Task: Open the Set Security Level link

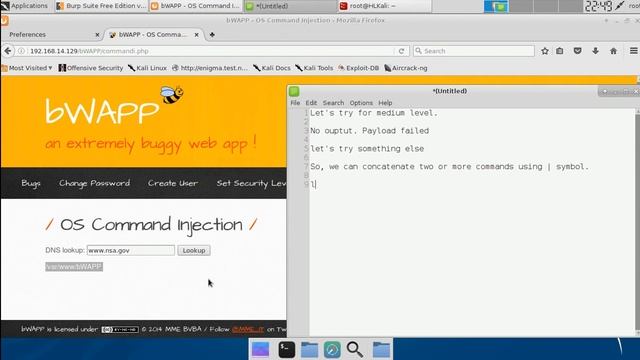Action: point(251,183)
